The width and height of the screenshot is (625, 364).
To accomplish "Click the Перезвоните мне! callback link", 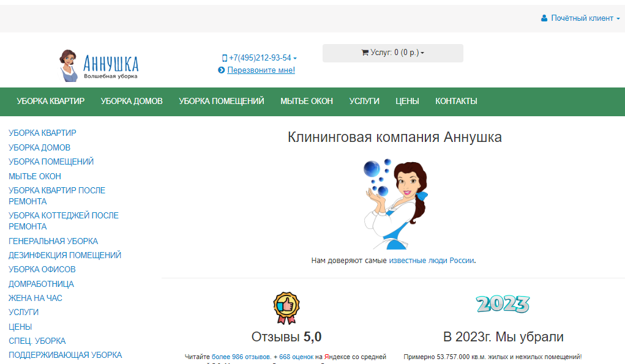I will [x=261, y=70].
